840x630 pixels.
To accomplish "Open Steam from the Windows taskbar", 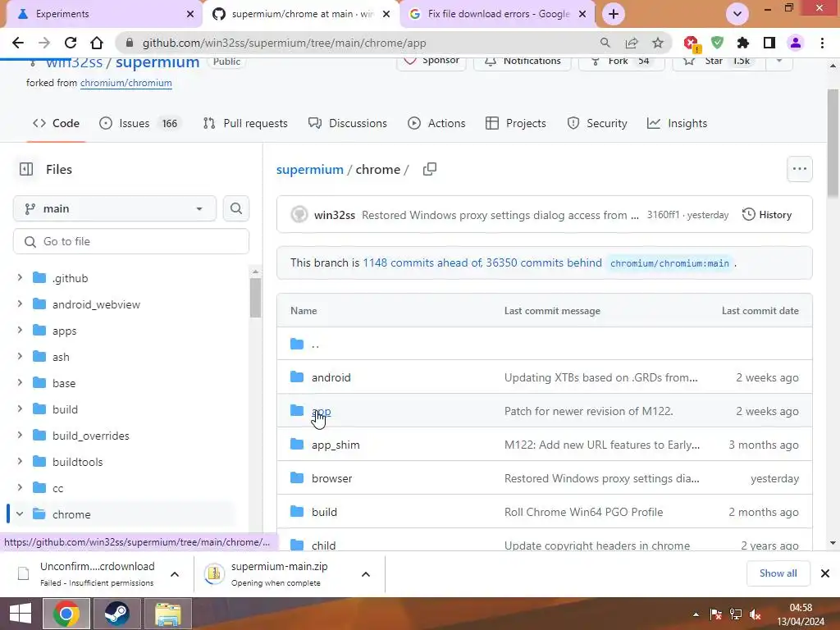I will click(x=116, y=614).
